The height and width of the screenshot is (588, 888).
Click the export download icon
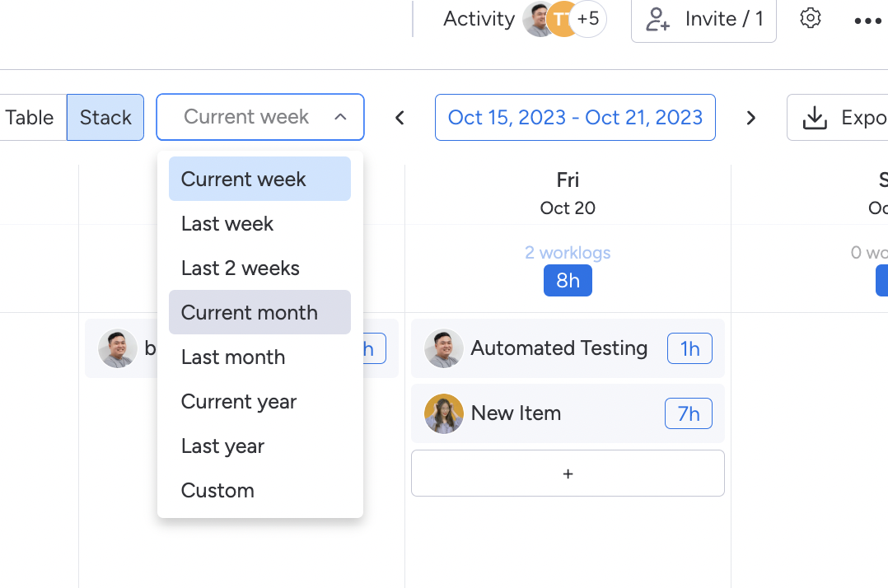(x=815, y=118)
